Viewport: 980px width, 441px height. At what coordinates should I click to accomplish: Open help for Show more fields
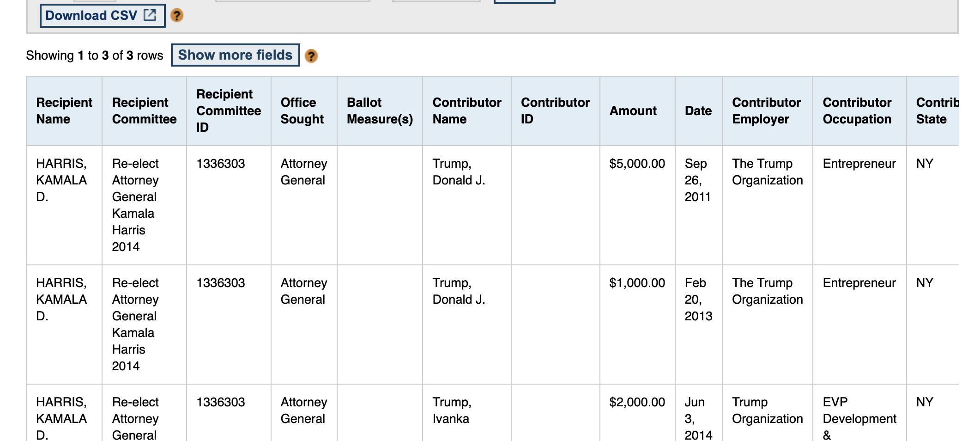312,55
